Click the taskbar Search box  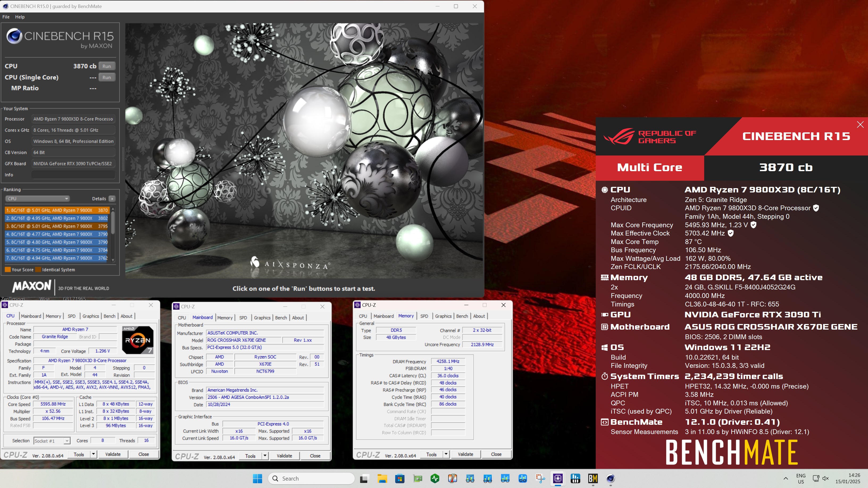click(311, 479)
